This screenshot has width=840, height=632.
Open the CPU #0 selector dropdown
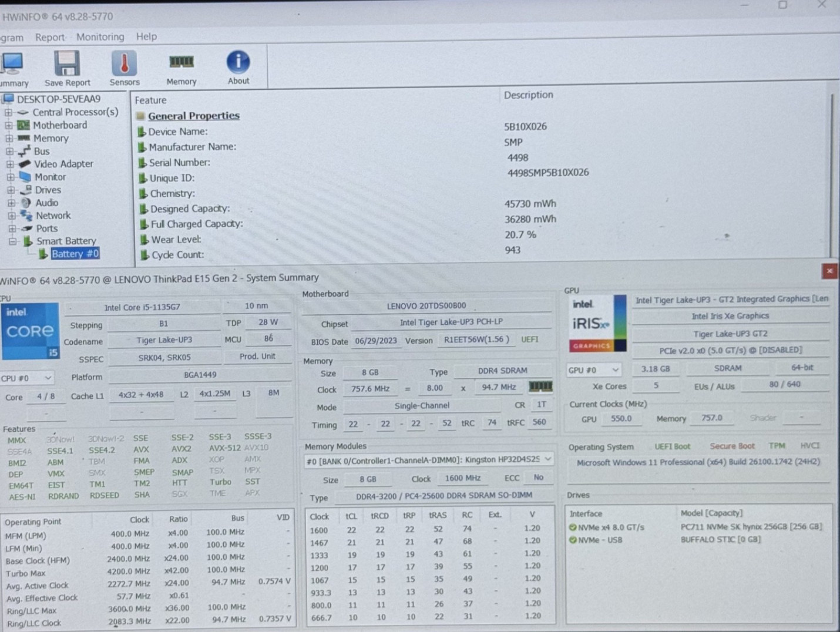[x=27, y=378]
